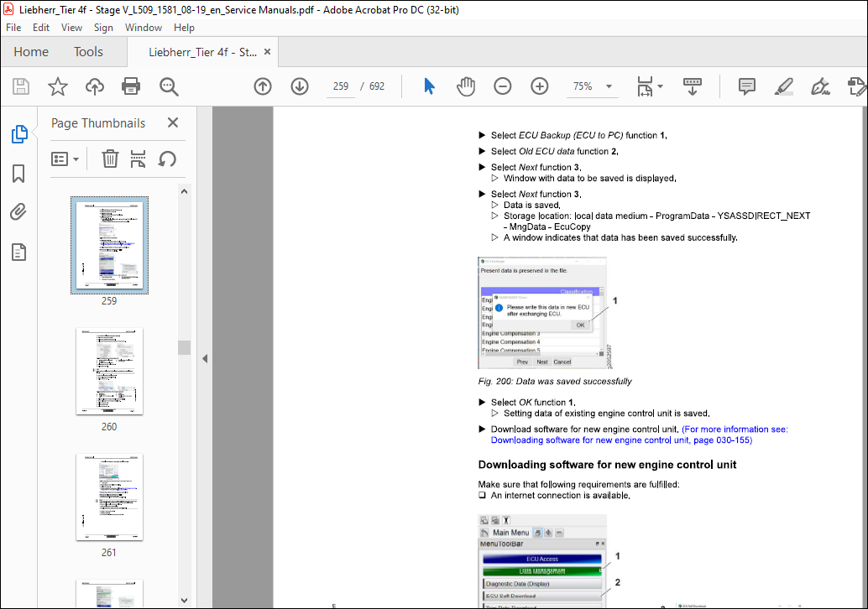Open the Bookmarks sidebar panel

[18, 173]
